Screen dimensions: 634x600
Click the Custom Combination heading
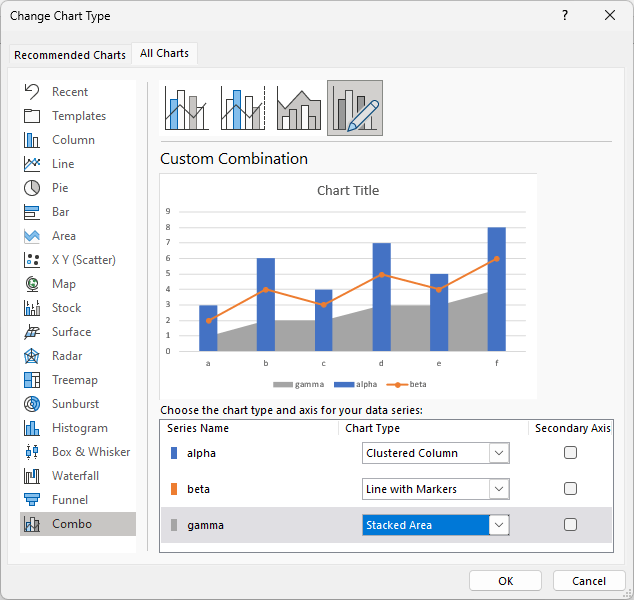click(234, 159)
